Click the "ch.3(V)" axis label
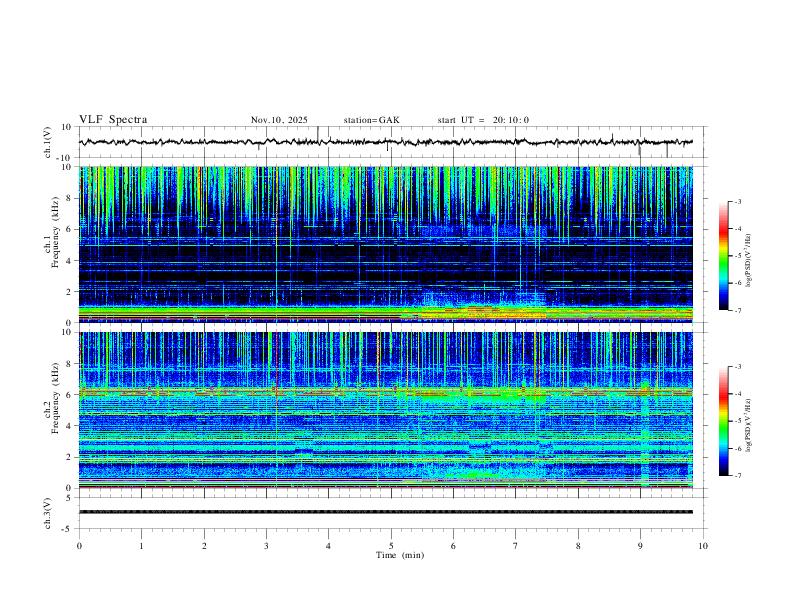Image resolution: width=792 pixels, height=612 pixels. pos(48,513)
